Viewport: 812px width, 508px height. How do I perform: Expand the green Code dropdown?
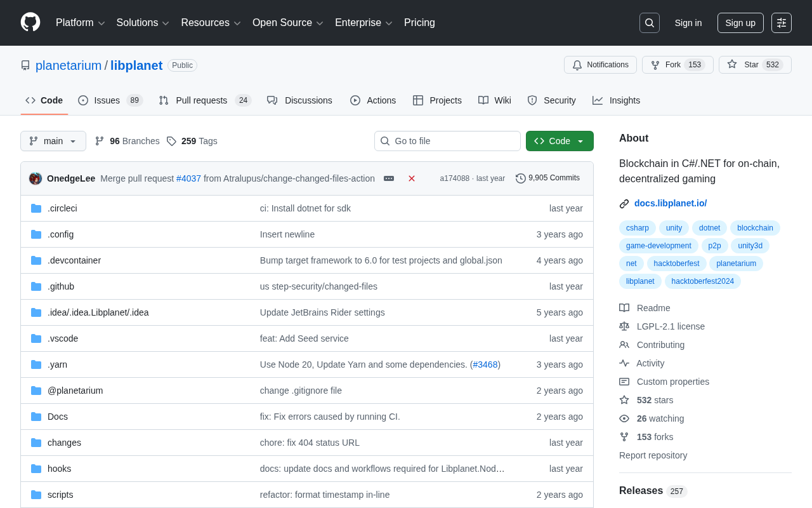click(x=560, y=141)
